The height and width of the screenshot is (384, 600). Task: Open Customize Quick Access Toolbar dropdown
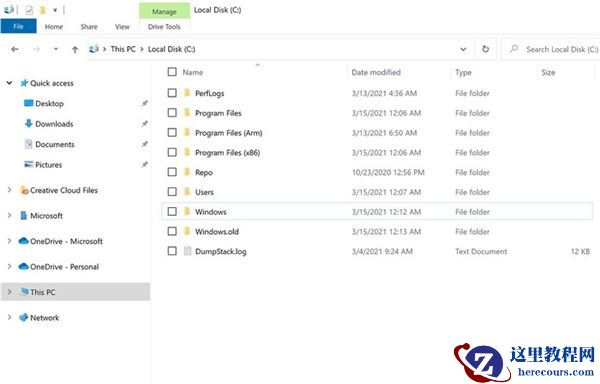point(55,10)
